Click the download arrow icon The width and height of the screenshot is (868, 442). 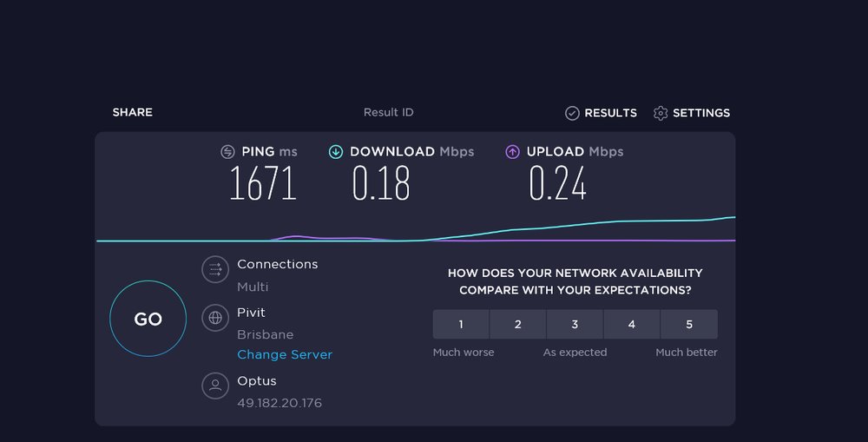pos(335,152)
